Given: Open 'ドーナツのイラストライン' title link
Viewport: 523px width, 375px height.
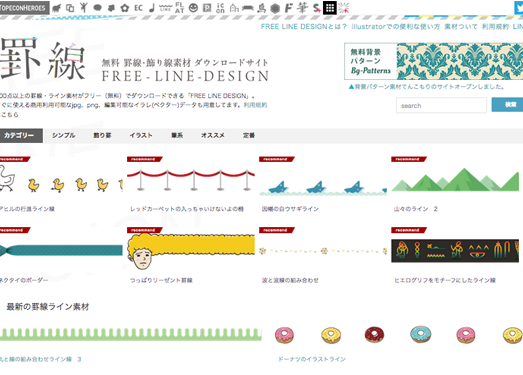Looking at the screenshot, I should (312, 359).
